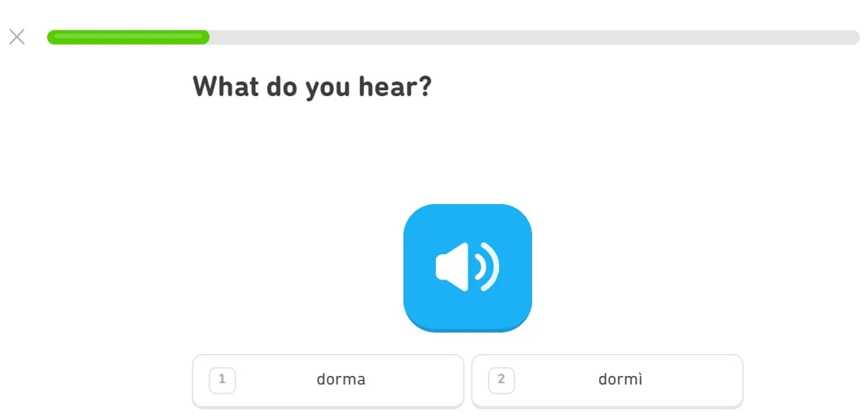Click the right end of the progress bar

pos(851,37)
